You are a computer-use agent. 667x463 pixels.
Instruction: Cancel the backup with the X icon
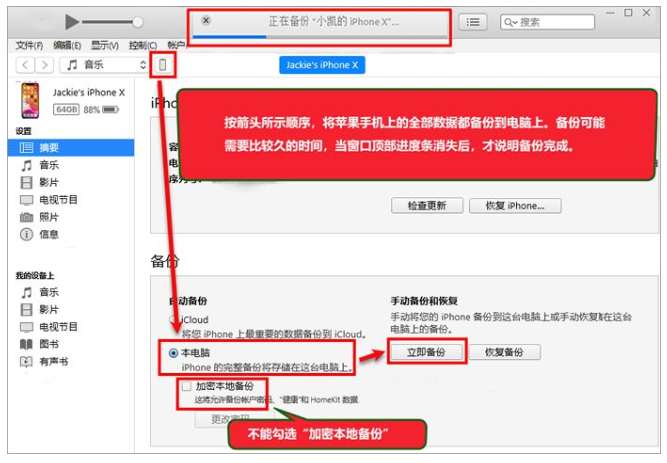[206, 20]
